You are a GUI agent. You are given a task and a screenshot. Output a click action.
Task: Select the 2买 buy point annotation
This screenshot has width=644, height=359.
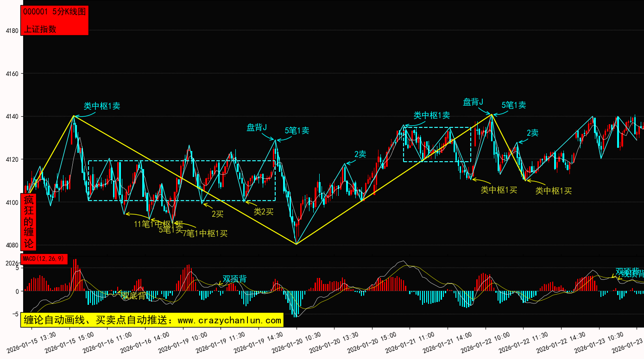pyautogui.click(x=217, y=214)
